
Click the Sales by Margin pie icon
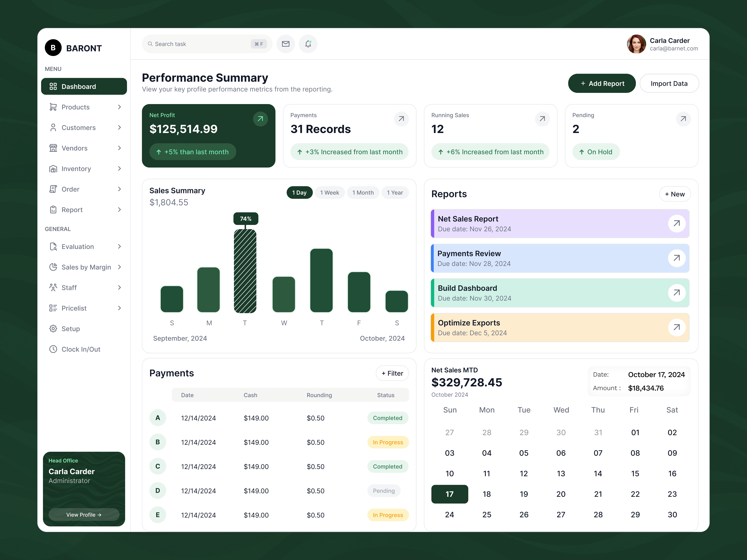coord(53,267)
